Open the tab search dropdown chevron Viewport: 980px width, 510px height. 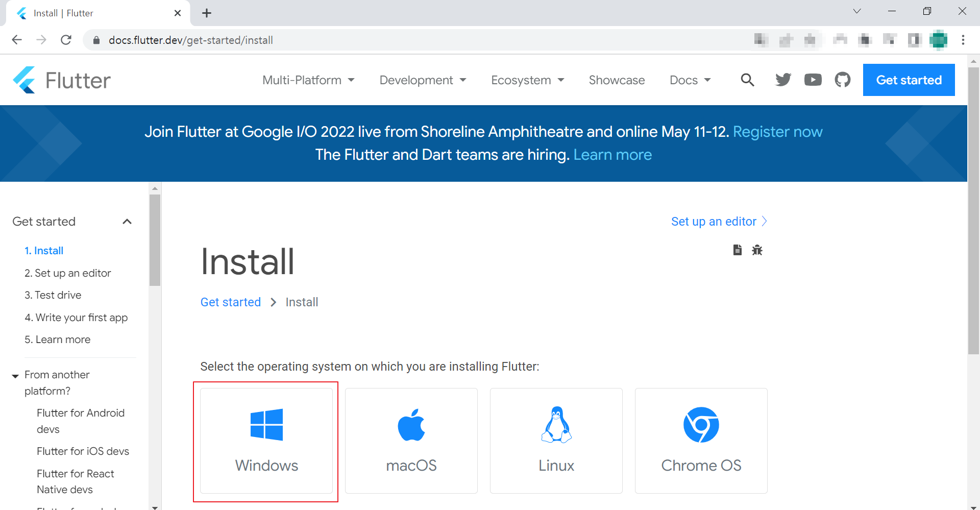click(857, 11)
